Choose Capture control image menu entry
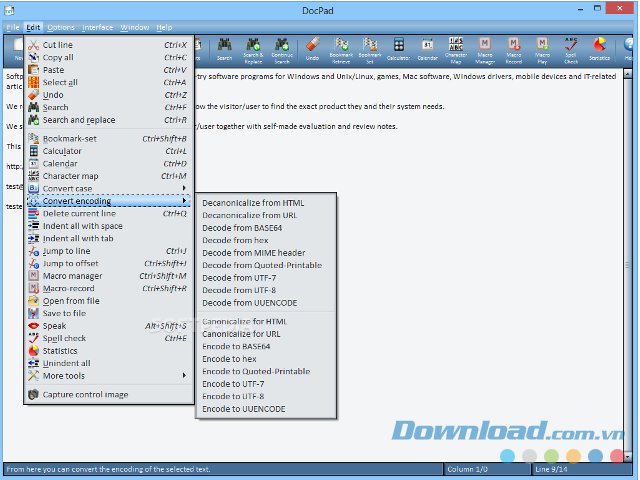The height and width of the screenshot is (480, 640). tap(85, 395)
